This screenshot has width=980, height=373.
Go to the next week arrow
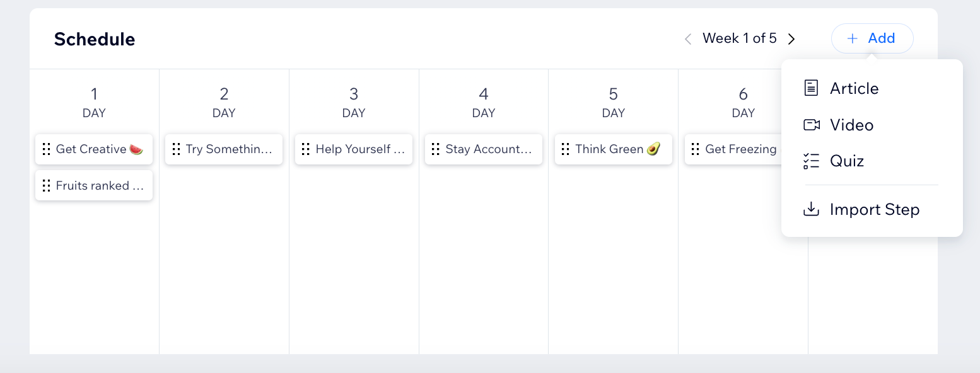pyautogui.click(x=791, y=39)
